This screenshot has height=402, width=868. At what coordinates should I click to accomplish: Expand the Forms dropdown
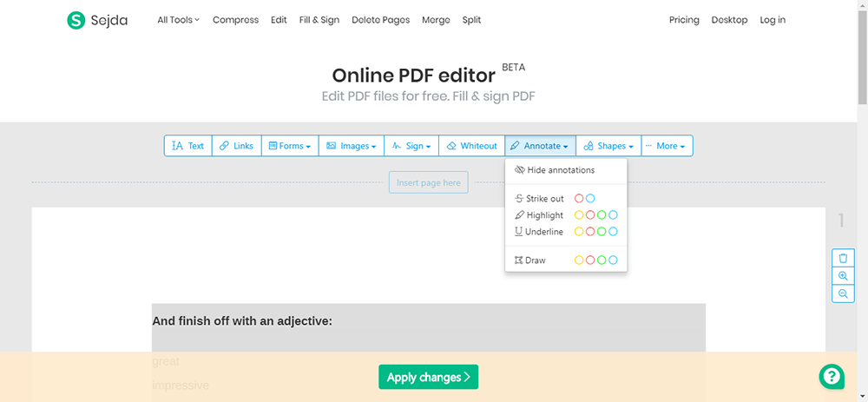pos(289,146)
